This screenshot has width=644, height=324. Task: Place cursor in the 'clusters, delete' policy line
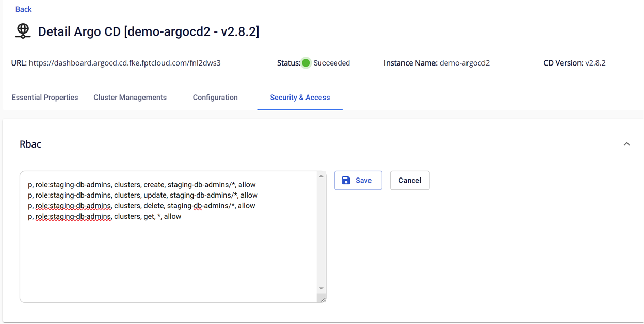[x=142, y=206]
